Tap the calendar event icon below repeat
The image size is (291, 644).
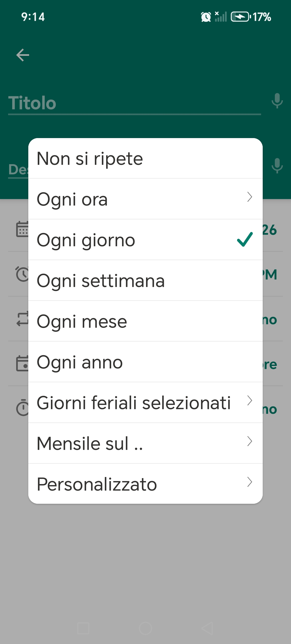[x=22, y=363]
